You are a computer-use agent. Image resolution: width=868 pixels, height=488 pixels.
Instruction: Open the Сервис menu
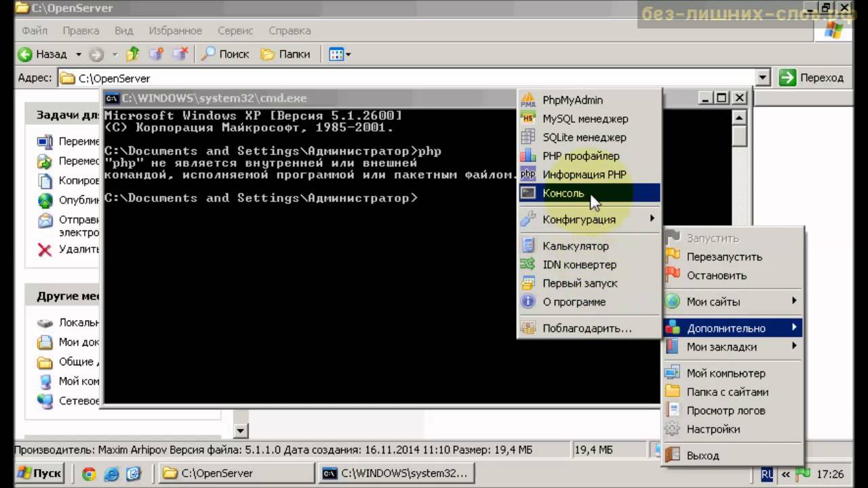pyautogui.click(x=235, y=30)
